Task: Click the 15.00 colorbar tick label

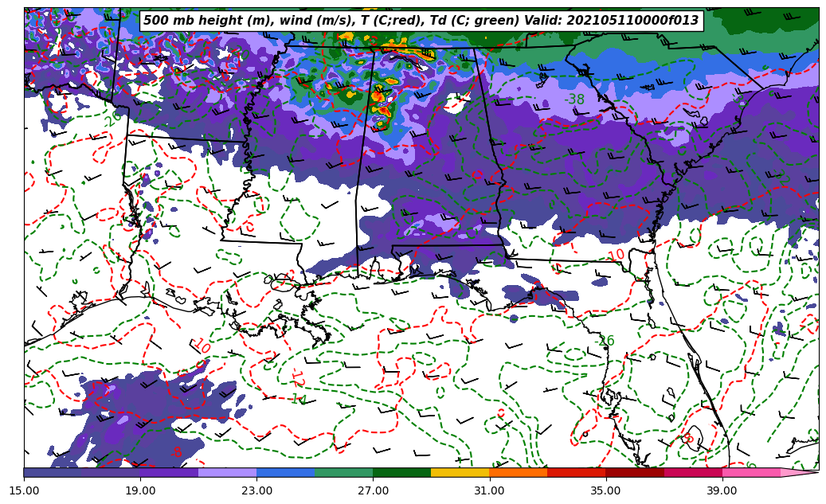Action: click(24, 490)
